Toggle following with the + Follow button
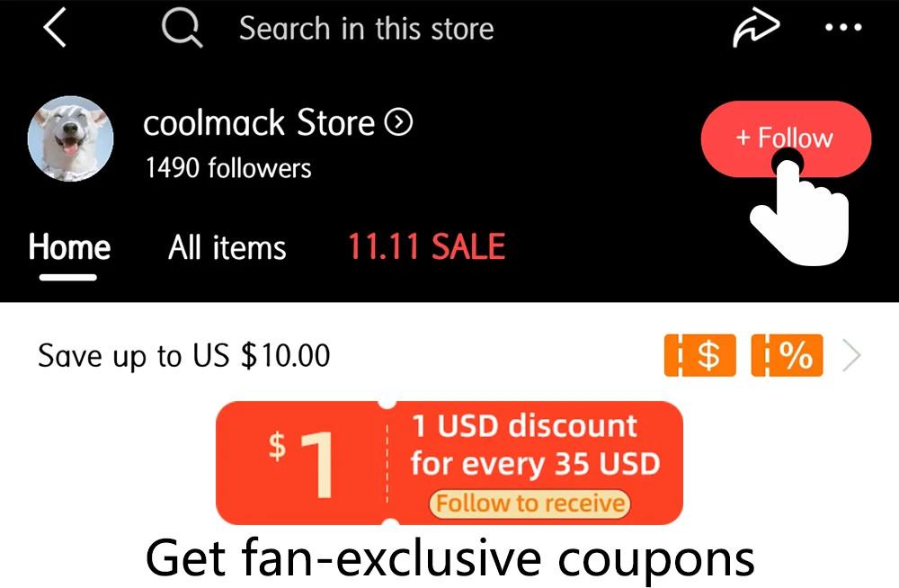The height and width of the screenshot is (588, 899). (x=786, y=138)
